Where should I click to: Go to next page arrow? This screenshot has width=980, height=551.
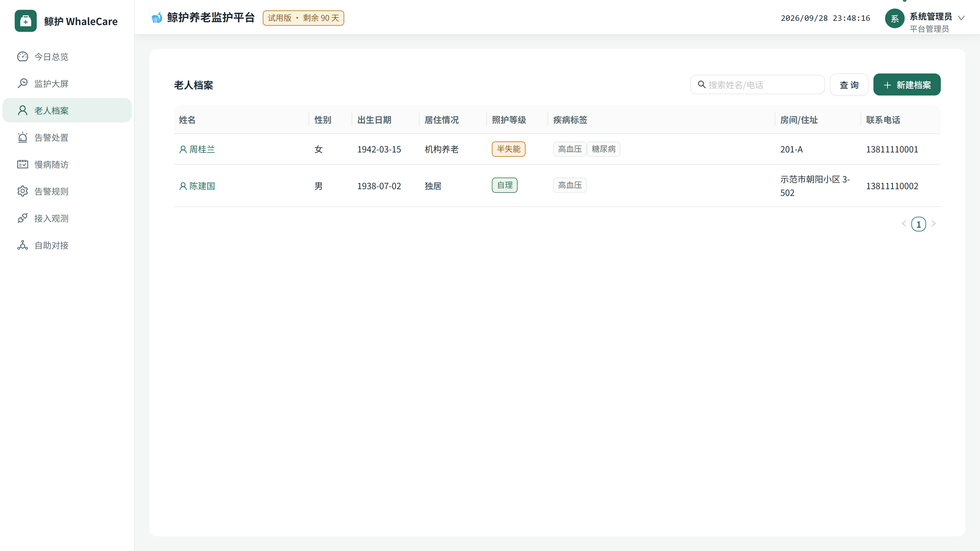point(933,223)
